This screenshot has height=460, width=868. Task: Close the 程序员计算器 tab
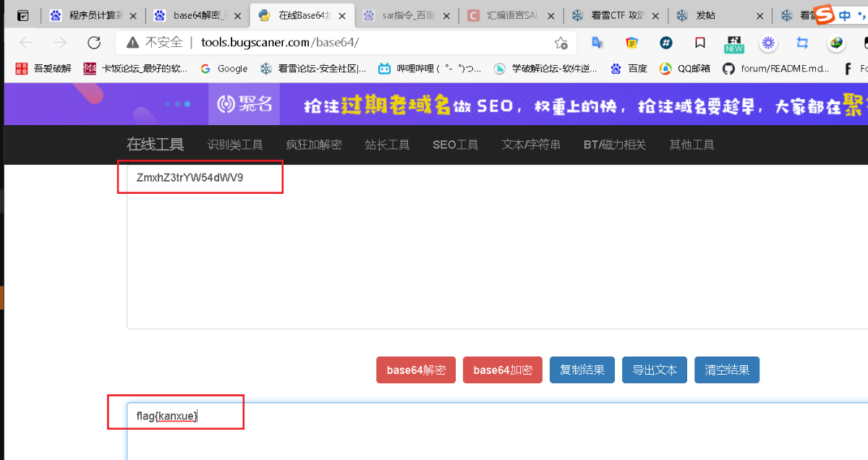pyautogui.click(x=132, y=15)
